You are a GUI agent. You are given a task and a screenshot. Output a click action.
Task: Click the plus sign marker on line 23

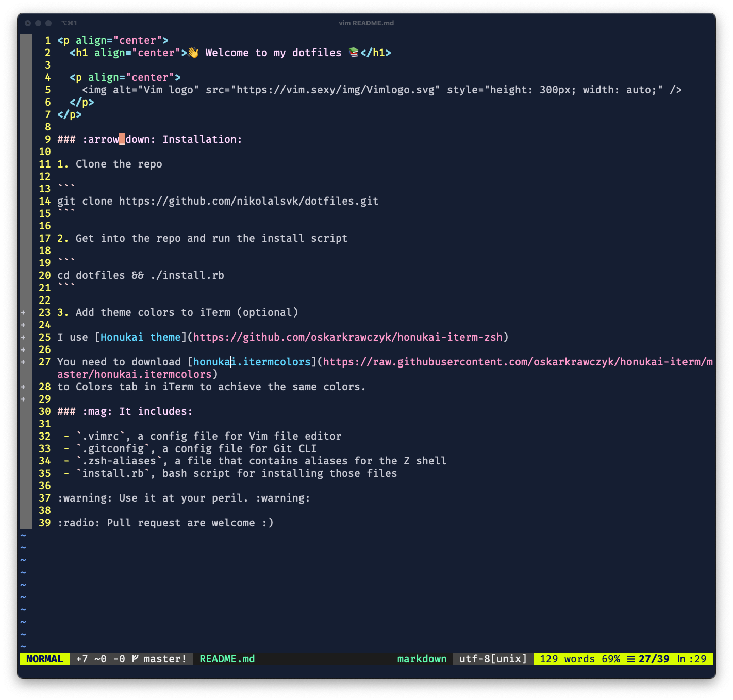pos(23,312)
